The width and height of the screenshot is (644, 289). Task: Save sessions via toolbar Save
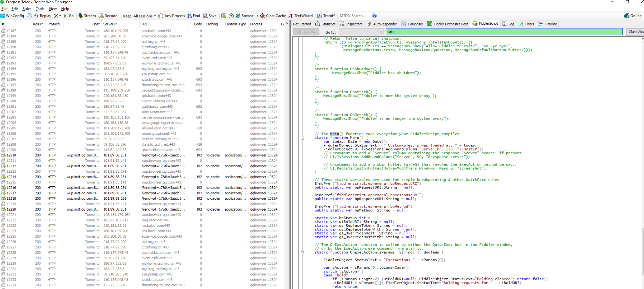(210, 16)
